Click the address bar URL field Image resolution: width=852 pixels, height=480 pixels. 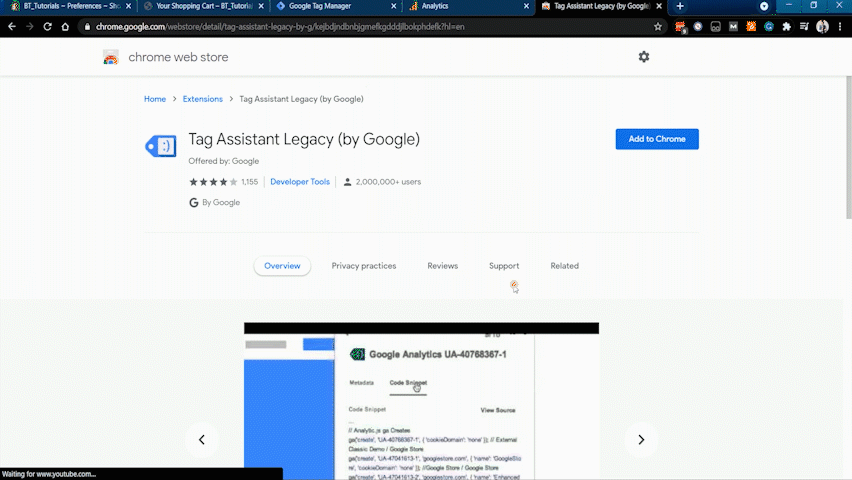tap(369, 27)
